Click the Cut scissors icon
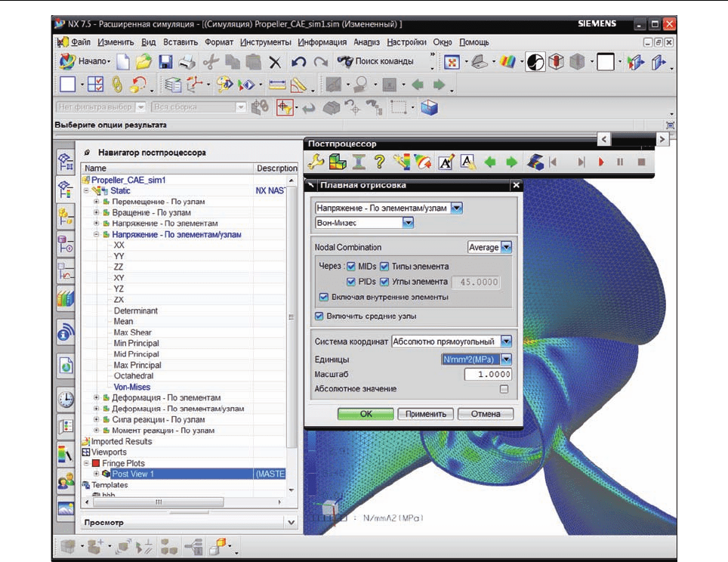Image resolution: width=728 pixels, height=562 pixels. (211, 62)
